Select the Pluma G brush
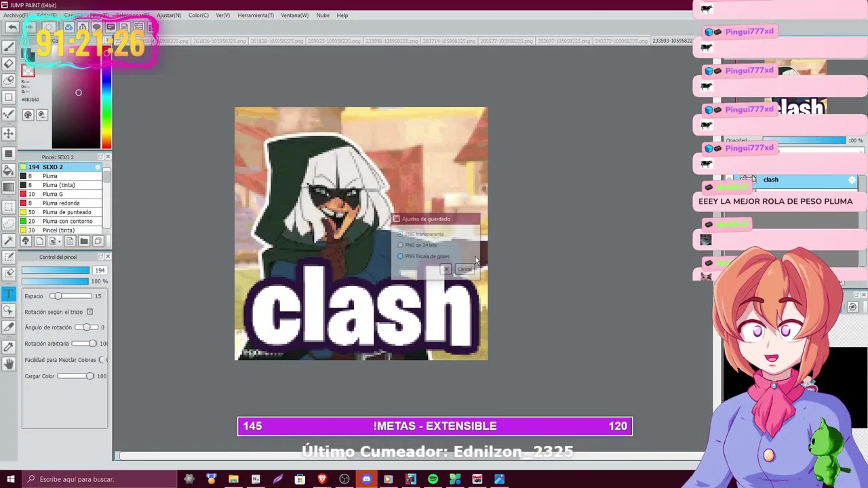 [61, 194]
